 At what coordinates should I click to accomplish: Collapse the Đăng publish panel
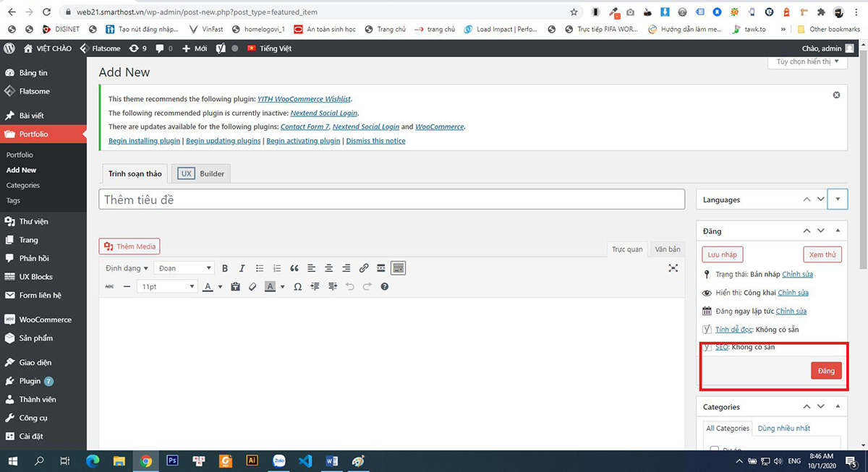[838, 231]
